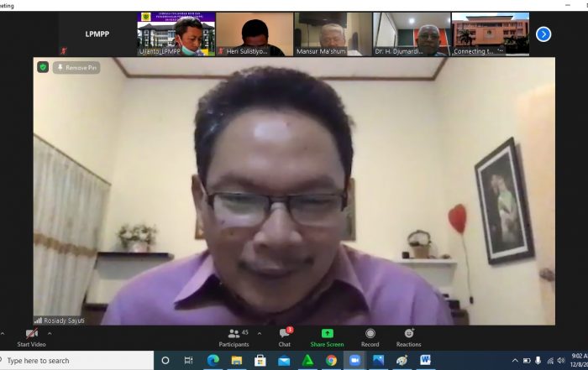Show hidden system tray icons

(x=515, y=361)
